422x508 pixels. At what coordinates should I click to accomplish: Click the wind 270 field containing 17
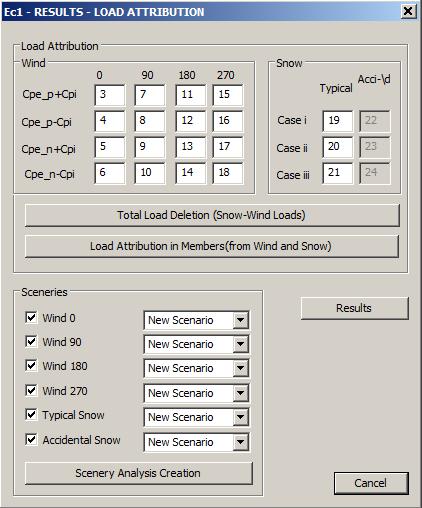pyautogui.click(x=228, y=147)
